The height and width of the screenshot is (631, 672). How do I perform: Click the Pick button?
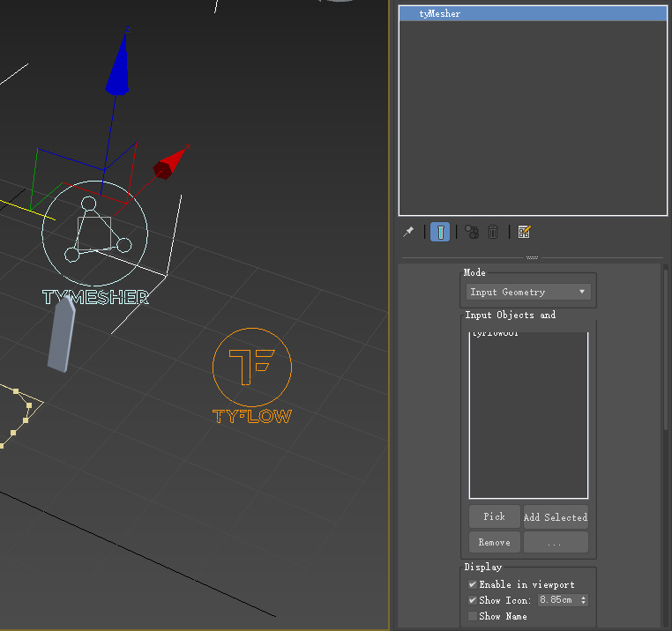tap(494, 516)
